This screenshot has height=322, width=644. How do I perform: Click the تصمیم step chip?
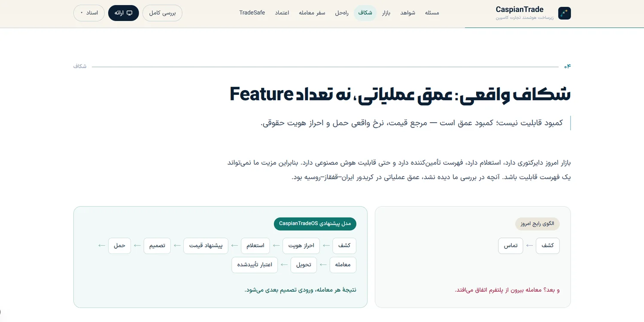point(157,246)
